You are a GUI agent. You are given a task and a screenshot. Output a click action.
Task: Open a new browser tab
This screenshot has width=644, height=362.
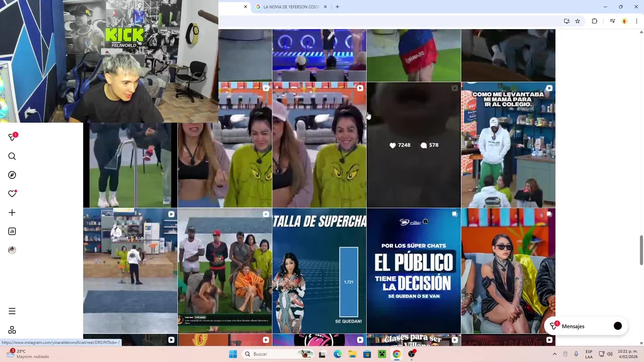click(x=337, y=7)
